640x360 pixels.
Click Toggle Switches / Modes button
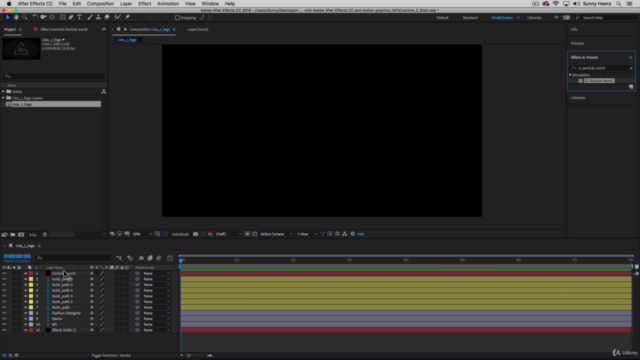[111, 356]
